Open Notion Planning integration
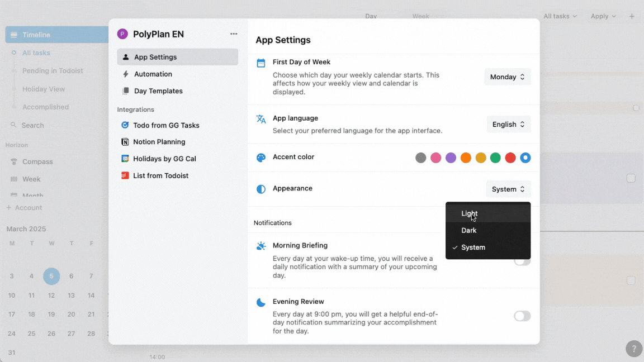Viewport: 644px width, 362px height. [x=159, y=142]
